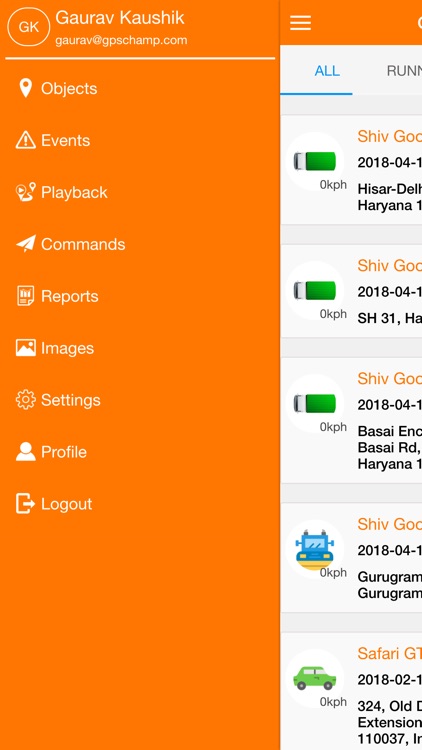The height and width of the screenshot is (750, 422).
Task: Open the Reports menu item
Action: 140,296
